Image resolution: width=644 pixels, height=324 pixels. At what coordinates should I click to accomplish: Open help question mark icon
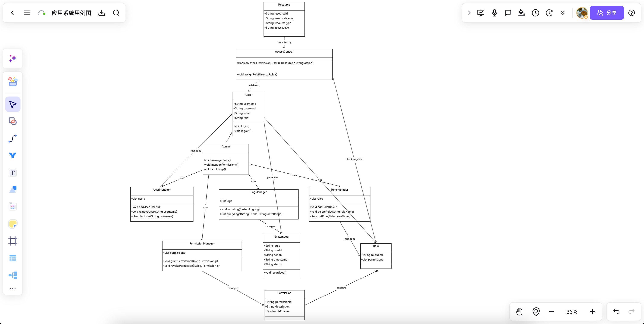(631, 13)
